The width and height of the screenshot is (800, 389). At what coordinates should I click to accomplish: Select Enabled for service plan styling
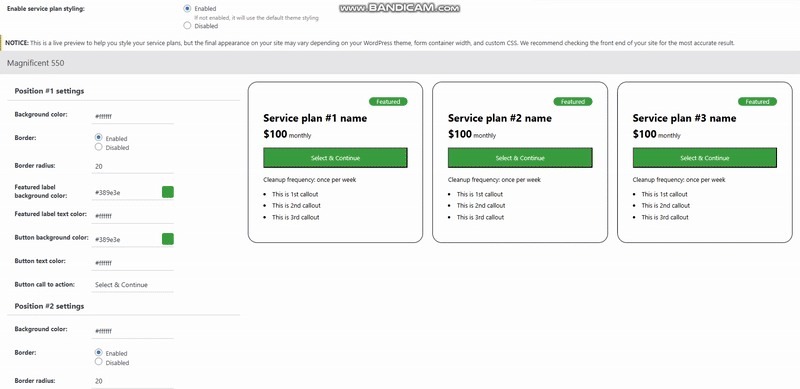pos(187,9)
